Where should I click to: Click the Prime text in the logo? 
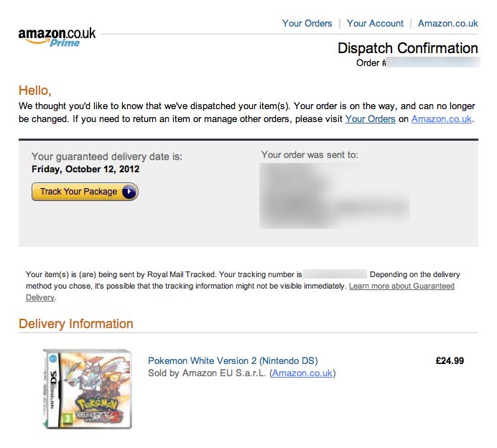click(65, 43)
